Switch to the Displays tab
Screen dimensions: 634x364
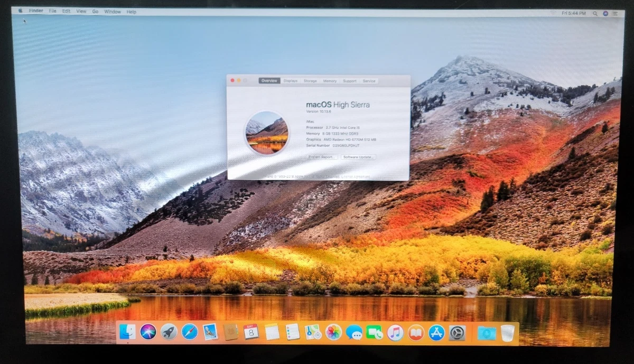pyautogui.click(x=291, y=81)
